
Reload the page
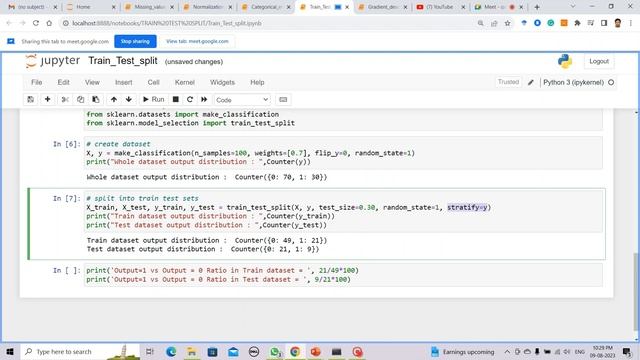pyautogui.click(x=36, y=23)
